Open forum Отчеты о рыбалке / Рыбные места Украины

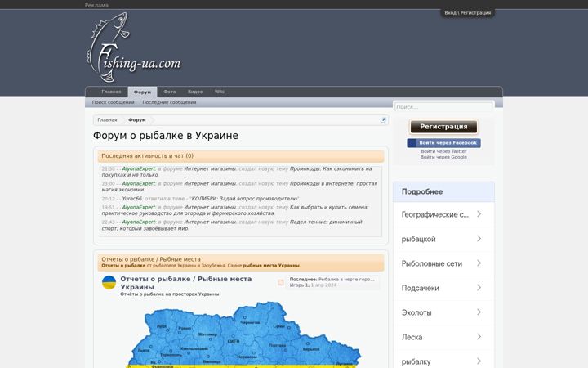tap(186, 283)
